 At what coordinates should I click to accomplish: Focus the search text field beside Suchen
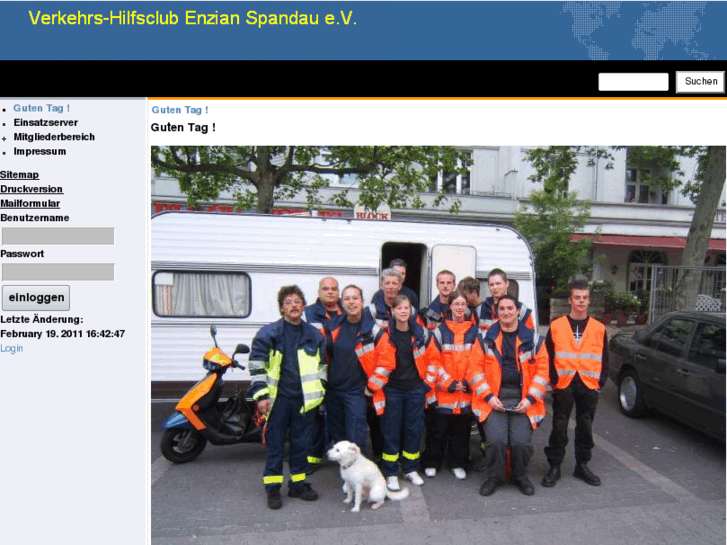(x=633, y=82)
